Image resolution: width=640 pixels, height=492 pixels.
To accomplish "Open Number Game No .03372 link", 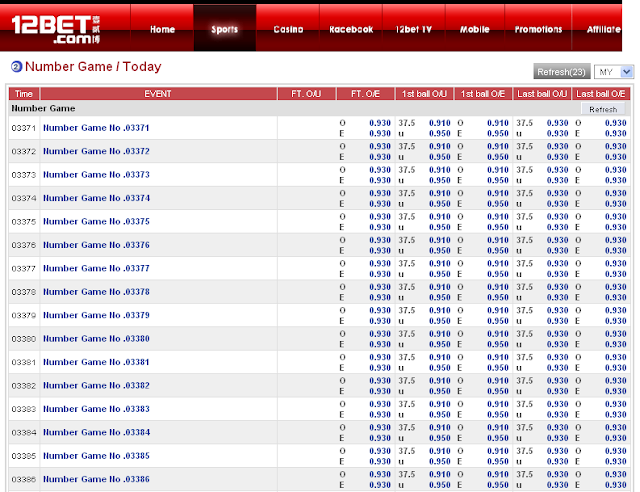I will [96, 151].
